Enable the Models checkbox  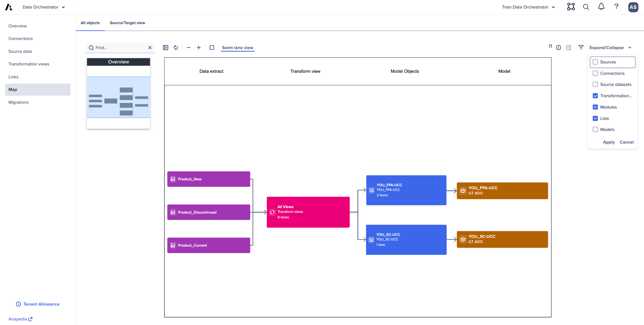[595, 129]
